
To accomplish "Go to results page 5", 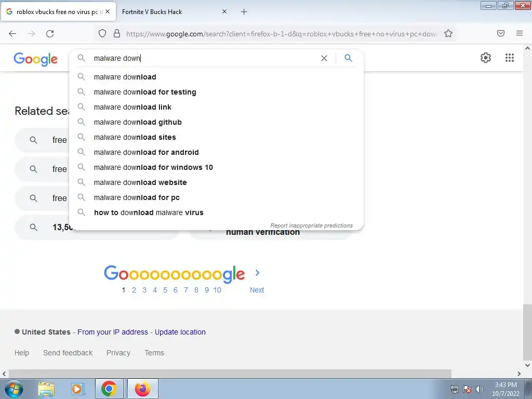I will point(165,290).
